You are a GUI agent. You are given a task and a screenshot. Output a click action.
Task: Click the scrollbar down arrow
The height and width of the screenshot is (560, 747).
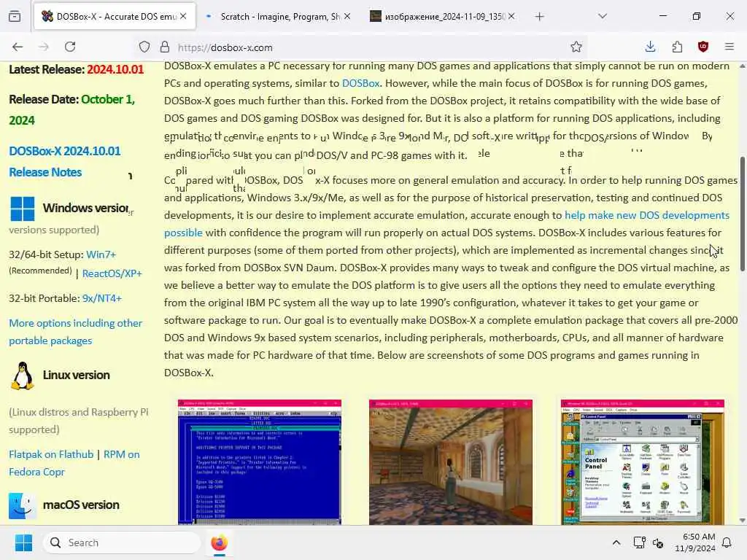pos(742,521)
